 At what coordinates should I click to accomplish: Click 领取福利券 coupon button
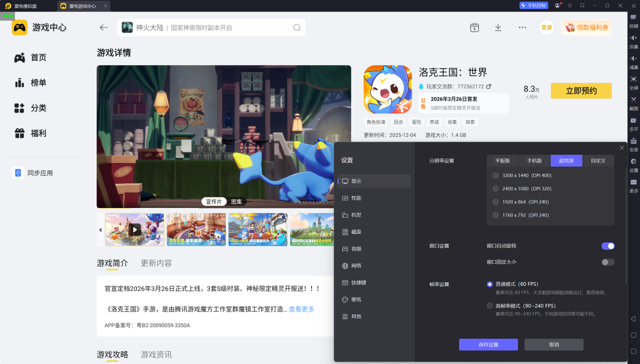pos(587,28)
